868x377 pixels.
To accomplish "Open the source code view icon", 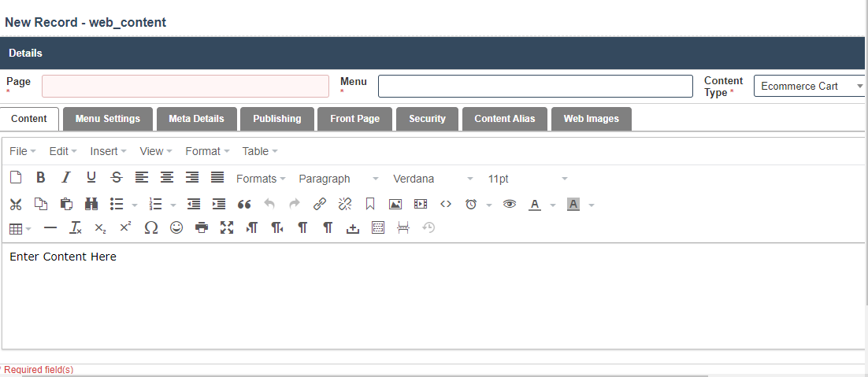I will (x=446, y=204).
